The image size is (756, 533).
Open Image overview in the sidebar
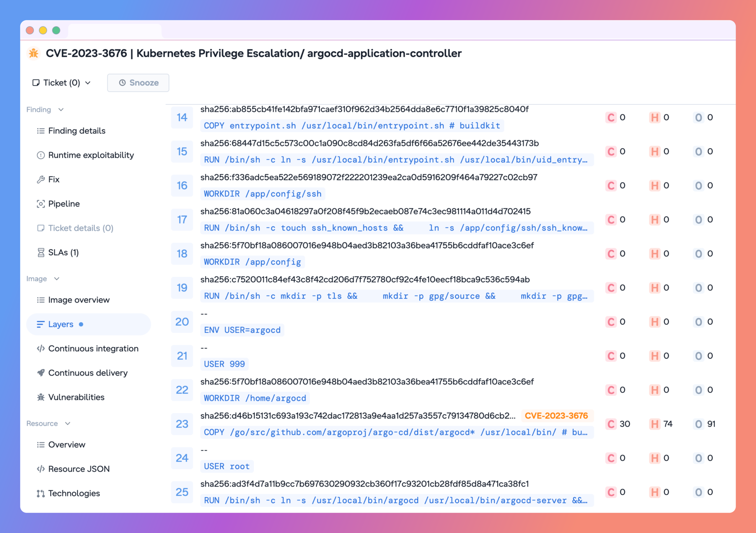tap(79, 300)
